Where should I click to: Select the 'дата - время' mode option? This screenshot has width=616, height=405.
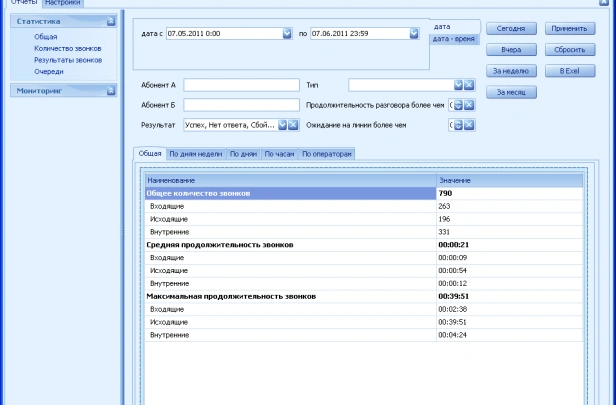click(x=454, y=38)
